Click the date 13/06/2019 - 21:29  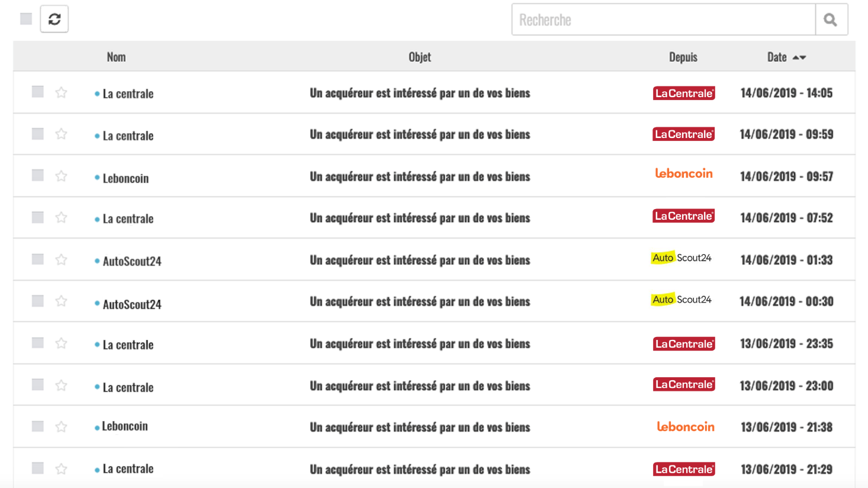[x=786, y=469]
